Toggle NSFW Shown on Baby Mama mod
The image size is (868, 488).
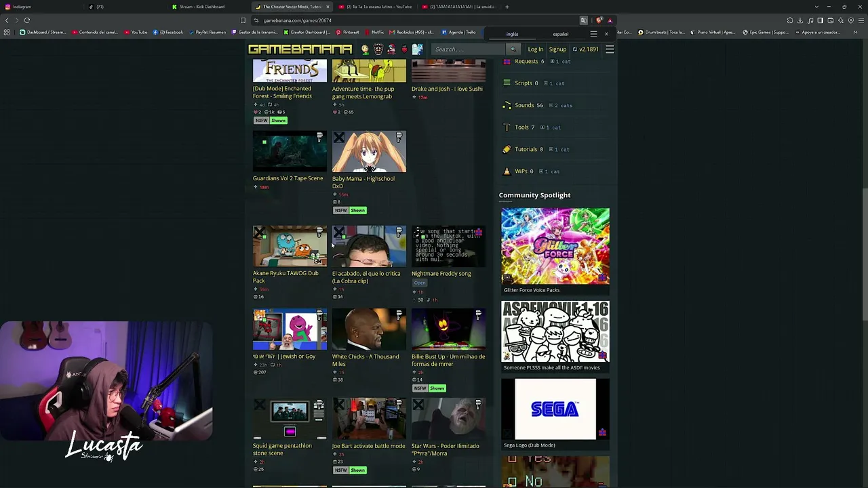click(x=350, y=210)
